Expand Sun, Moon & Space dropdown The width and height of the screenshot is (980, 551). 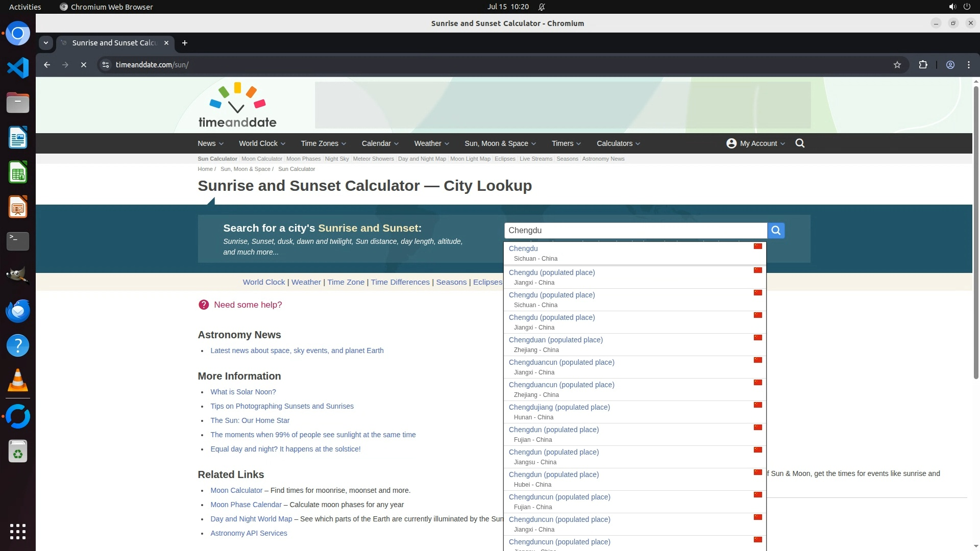click(500, 143)
